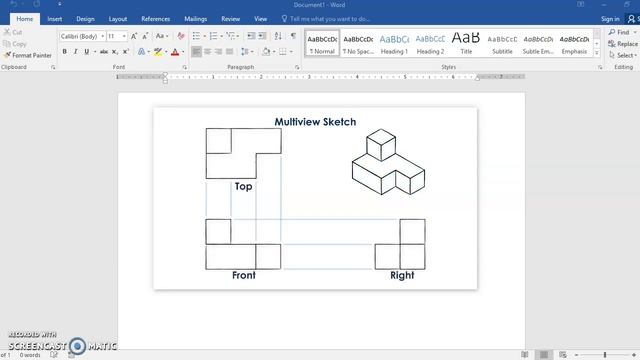Apply the Subtitle style
Screen dimensions: 640x360
pyautogui.click(x=502, y=43)
